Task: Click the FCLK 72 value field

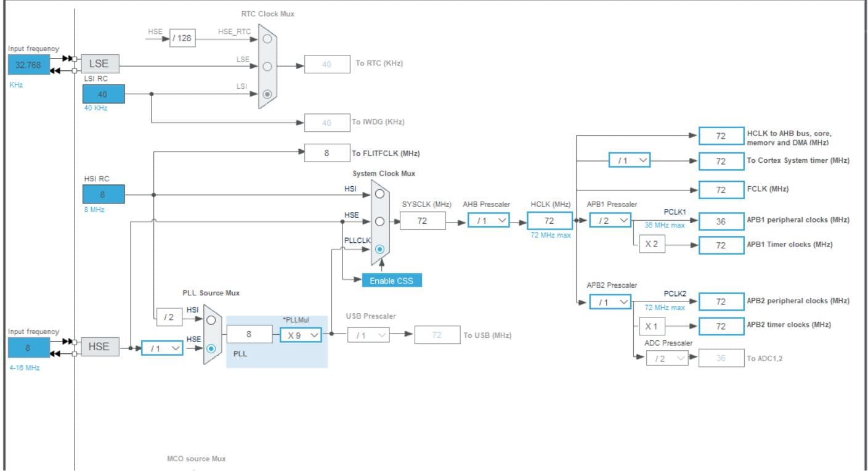Action: [721, 189]
